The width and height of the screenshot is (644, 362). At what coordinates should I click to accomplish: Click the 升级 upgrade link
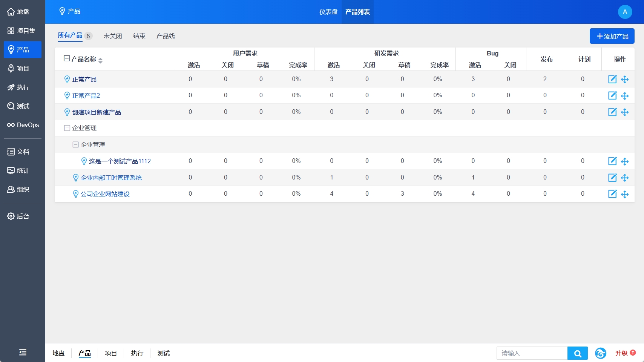click(625, 353)
